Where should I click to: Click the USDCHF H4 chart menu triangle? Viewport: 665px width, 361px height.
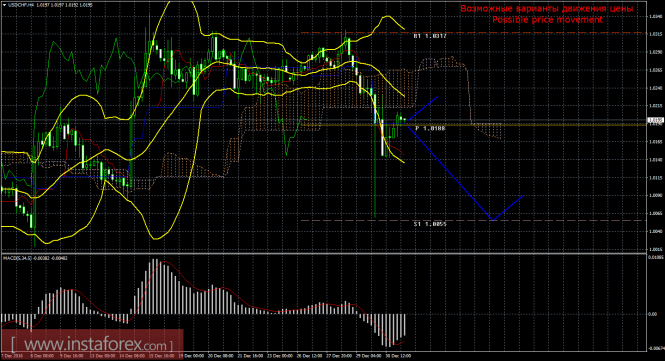coord(4,5)
